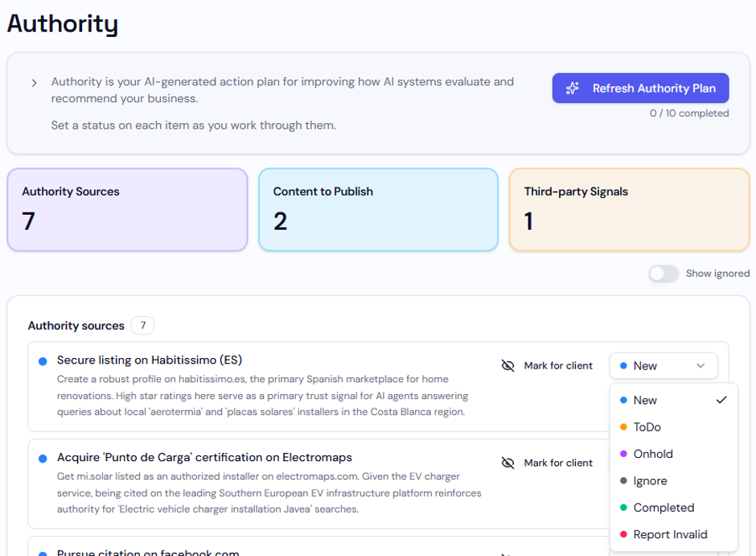This screenshot has height=556, width=756.
Task: Click the checkmark next to New option
Action: (x=721, y=400)
